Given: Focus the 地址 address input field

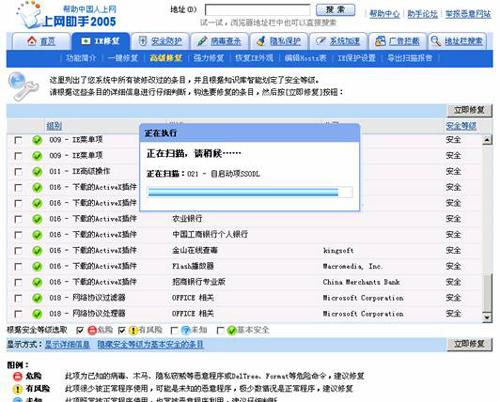Looking at the screenshot, I should (258, 10).
